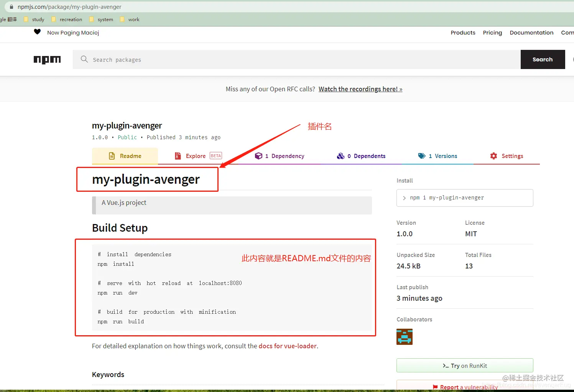
Task: Click the Versions tag icon
Action: coord(422,156)
